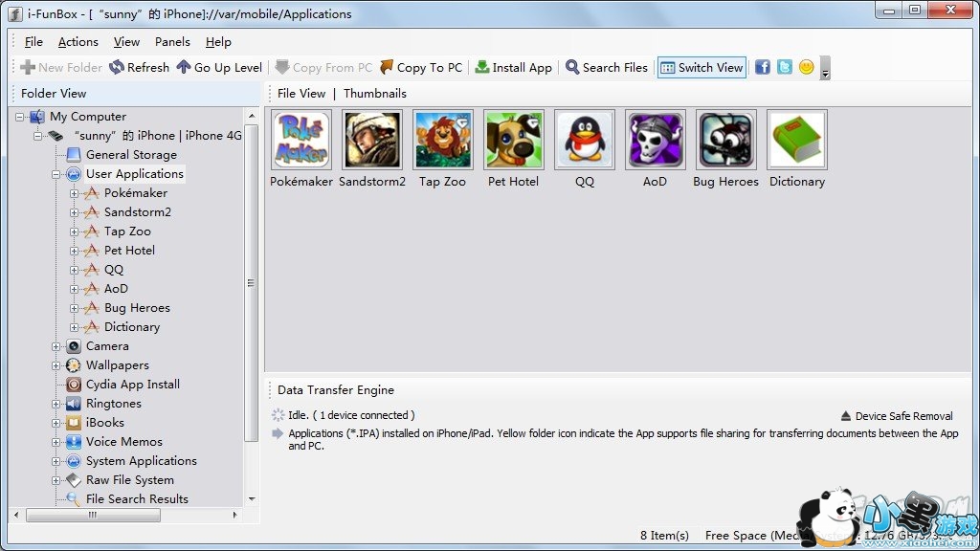Expand the Ringtones tree node

pos(56,405)
